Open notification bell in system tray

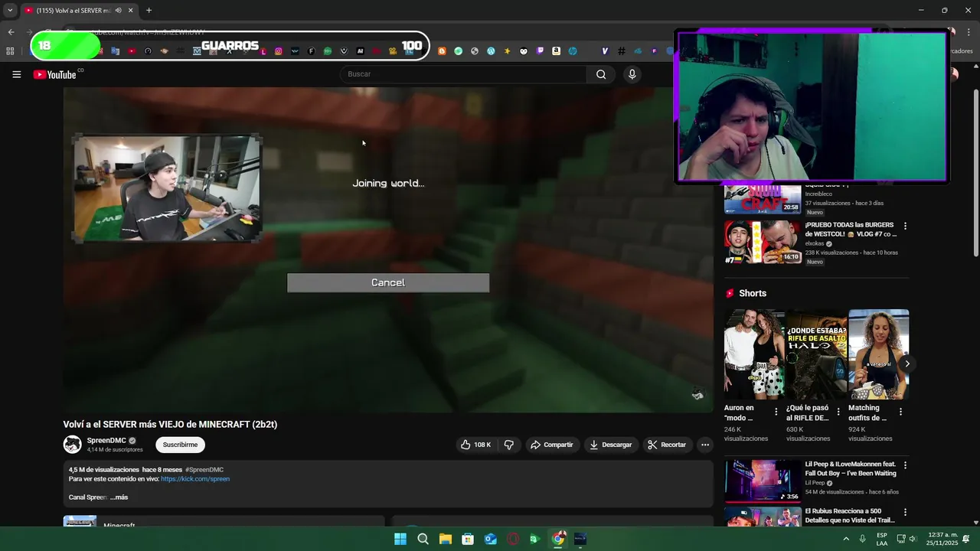(966, 539)
